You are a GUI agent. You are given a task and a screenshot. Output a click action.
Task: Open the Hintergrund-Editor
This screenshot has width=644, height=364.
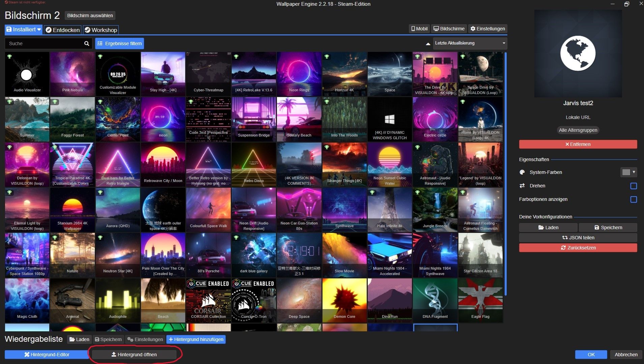point(47,355)
